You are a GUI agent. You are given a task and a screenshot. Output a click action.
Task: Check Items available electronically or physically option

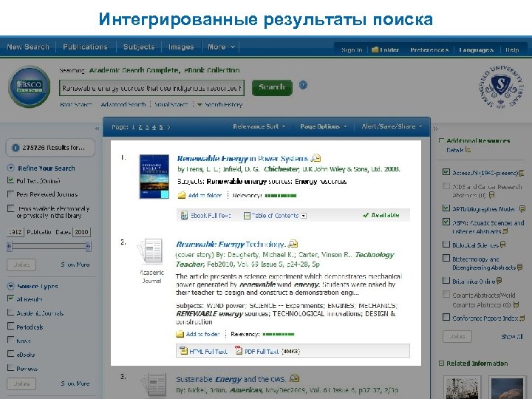[10, 208]
